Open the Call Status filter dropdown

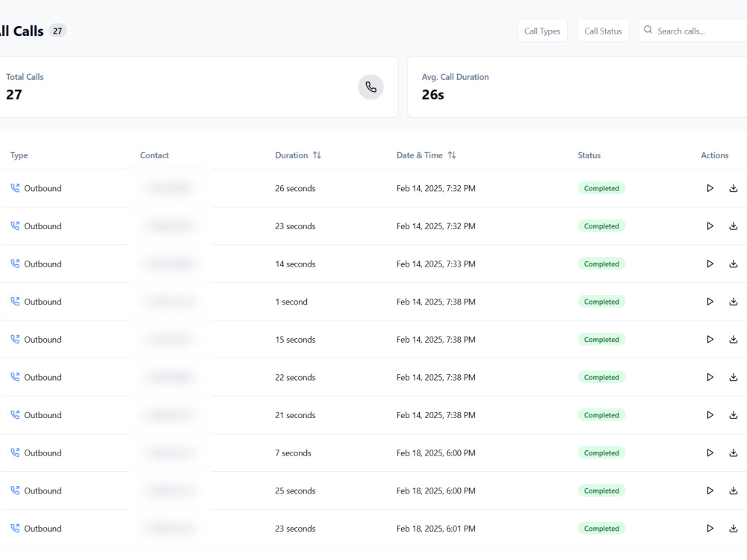click(603, 31)
